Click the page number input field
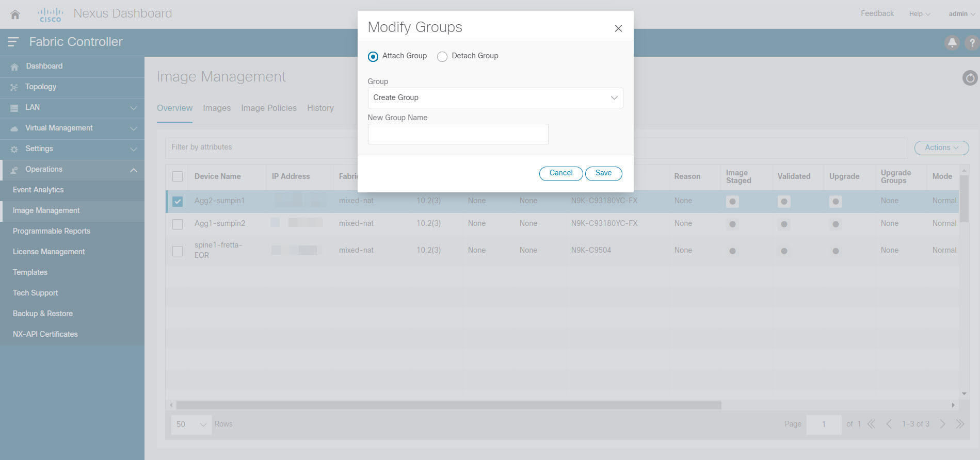 [x=824, y=424]
